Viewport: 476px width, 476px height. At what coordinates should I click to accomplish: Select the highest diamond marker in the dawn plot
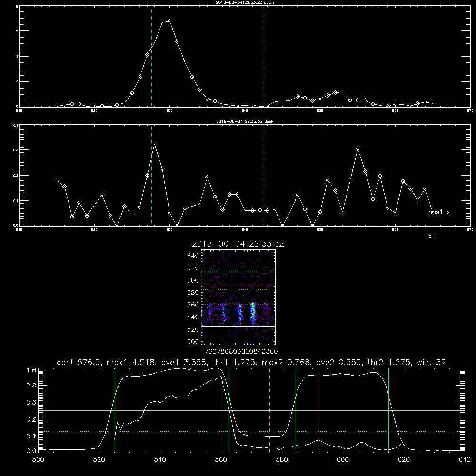coord(170,21)
